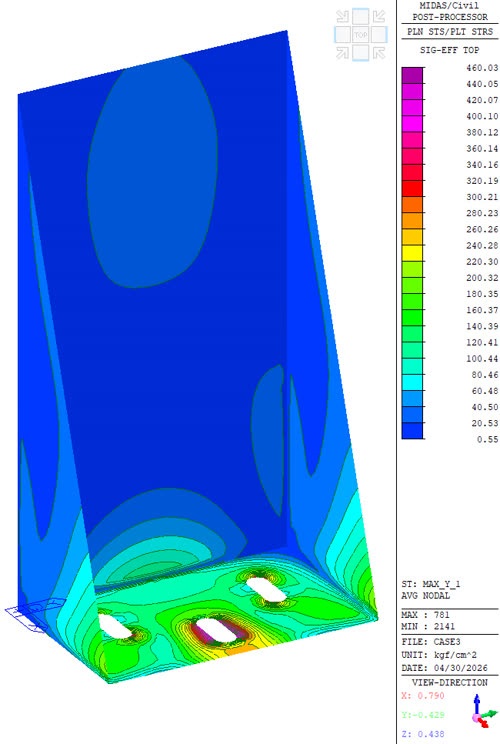Click the cyan 60.48 legend color band
Screen dimensions: 500x744
[412, 382]
